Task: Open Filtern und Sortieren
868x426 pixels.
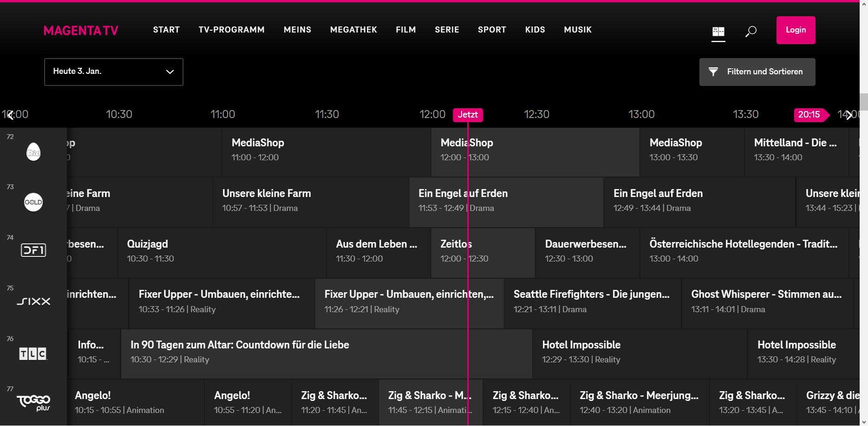Action: pyautogui.click(x=757, y=72)
